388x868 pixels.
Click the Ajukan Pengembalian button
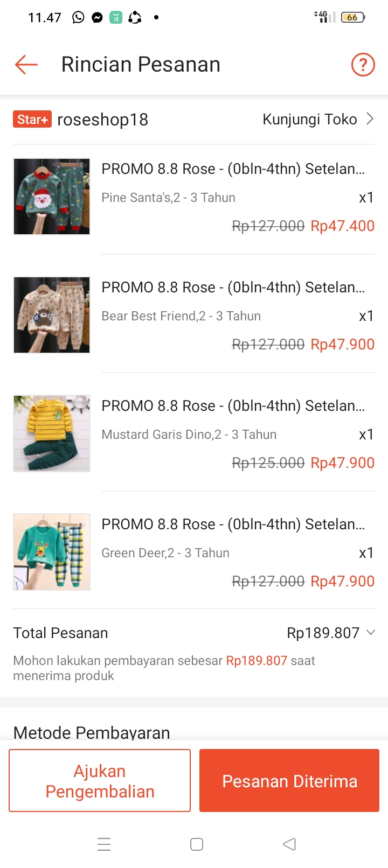point(100,781)
